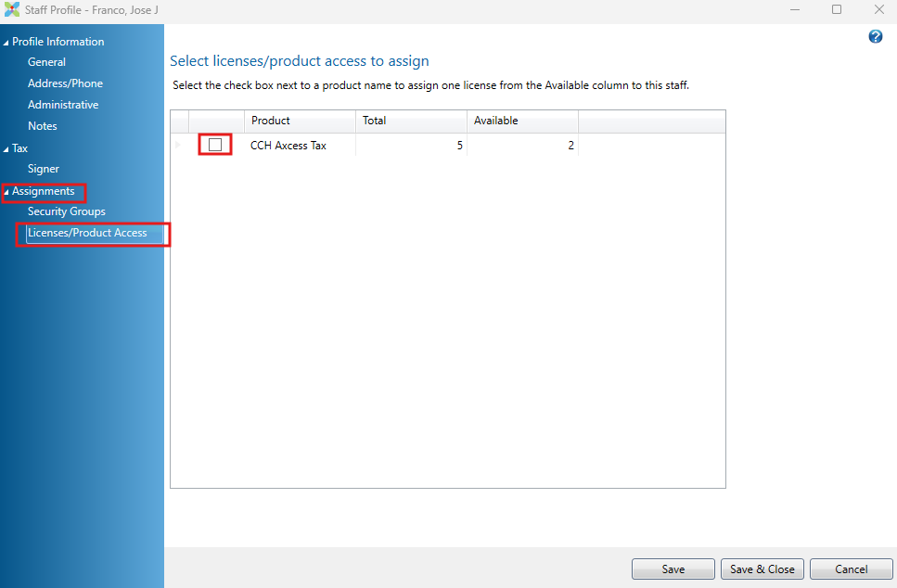This screenshot has height=588, width=897.
Task: Check the CCH Axcess Tax license checkbox
Action: pos(215,145)
